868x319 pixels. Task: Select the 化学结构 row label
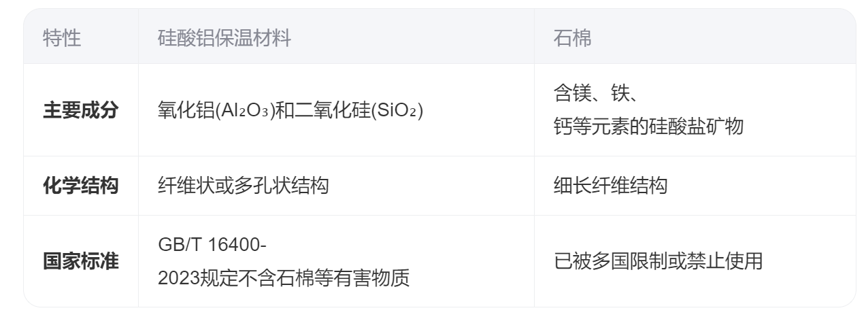(x=81, y=186)
